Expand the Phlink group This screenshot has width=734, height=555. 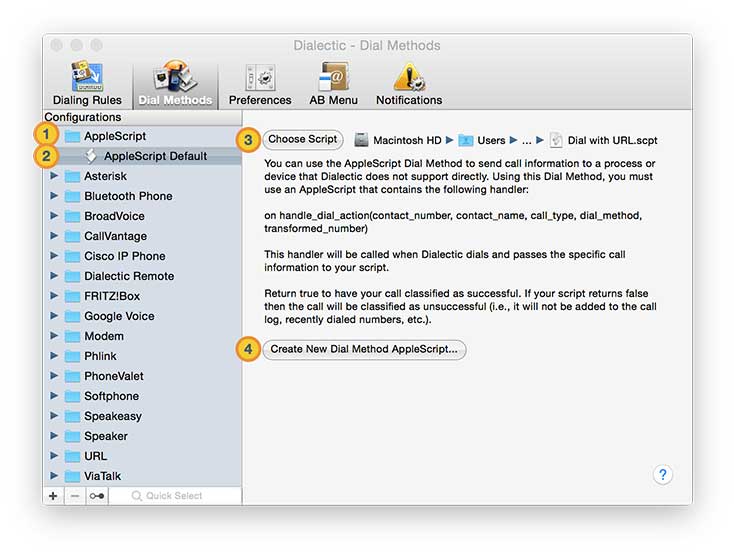tap(54, 356)
